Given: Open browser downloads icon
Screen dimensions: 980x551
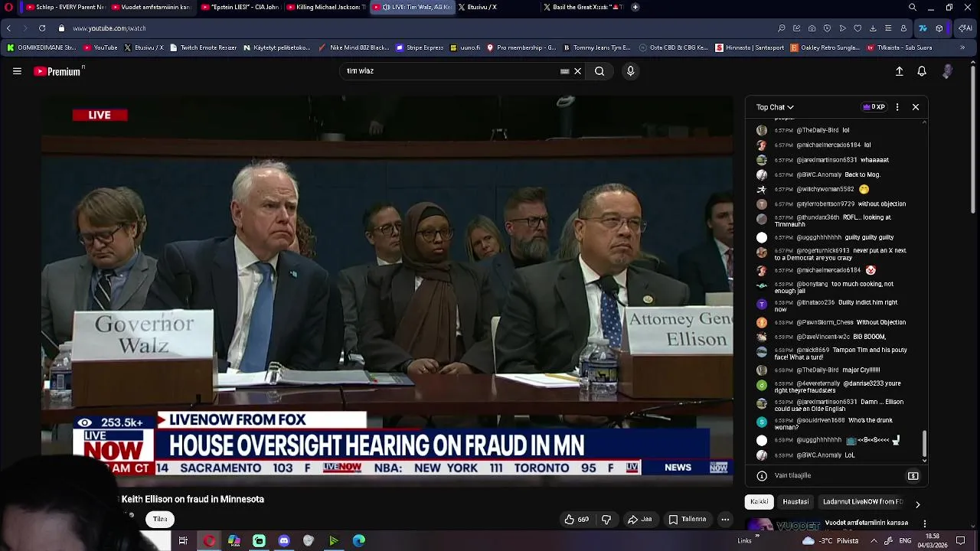Looking at the screenshot, I should (x=873, y=28).
